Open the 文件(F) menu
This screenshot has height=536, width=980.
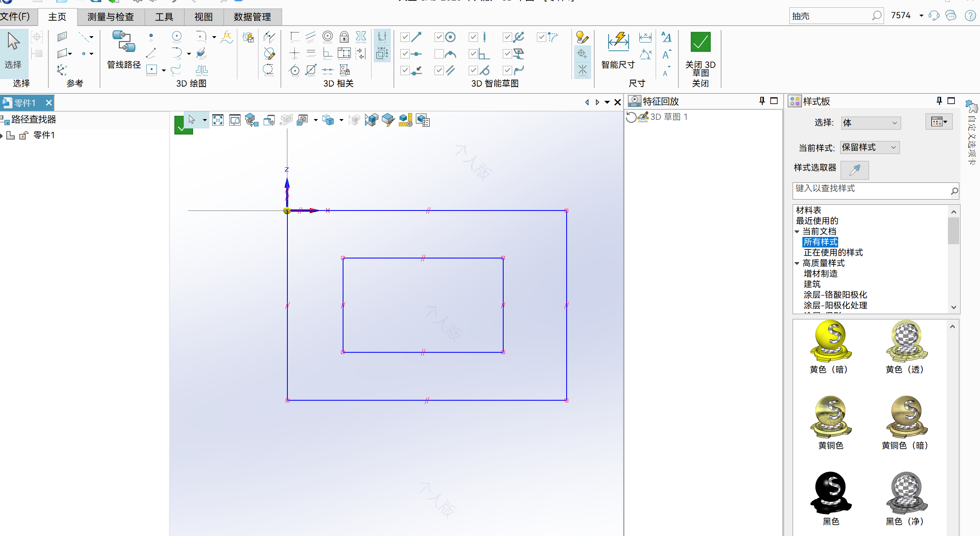(x=15, y=17)
